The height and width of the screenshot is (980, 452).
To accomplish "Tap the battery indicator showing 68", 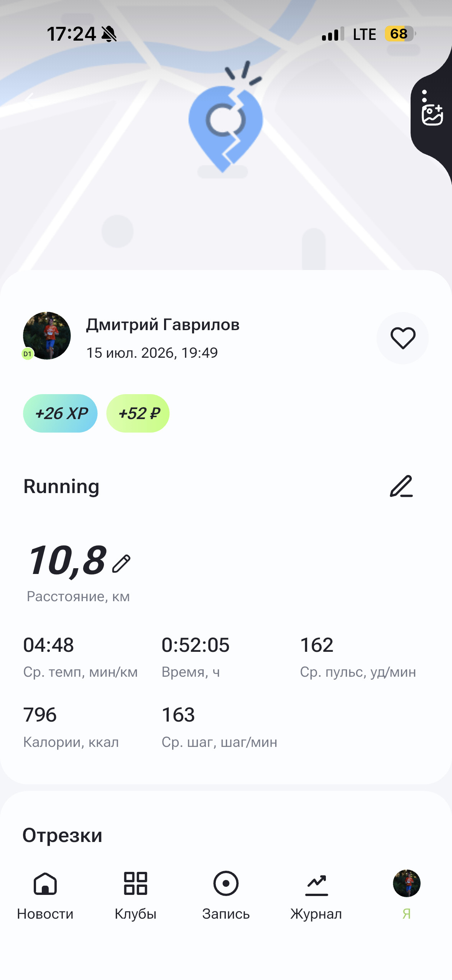I will (400, 34).
